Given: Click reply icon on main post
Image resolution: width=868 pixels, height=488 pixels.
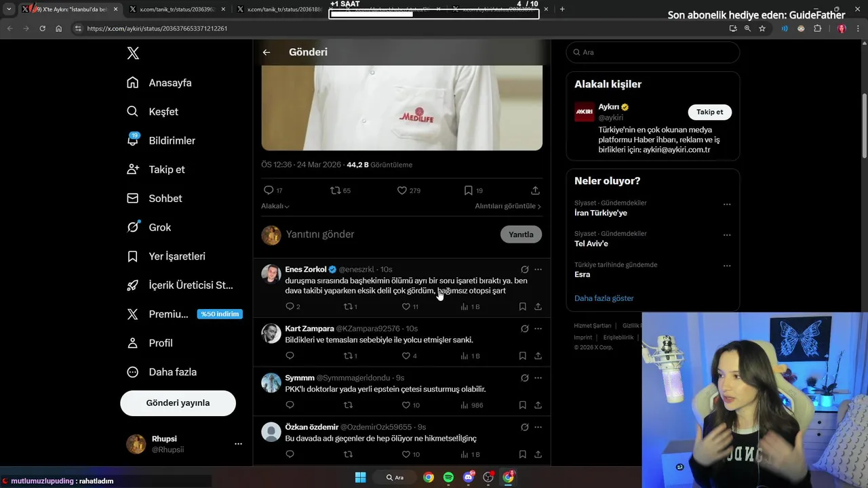Looking at the screenshot, I should [269, 190].
